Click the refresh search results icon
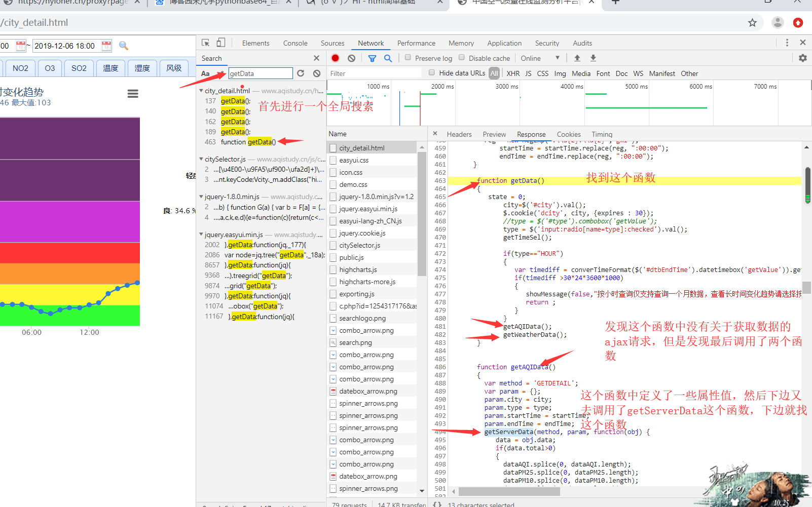 (301, 73)
